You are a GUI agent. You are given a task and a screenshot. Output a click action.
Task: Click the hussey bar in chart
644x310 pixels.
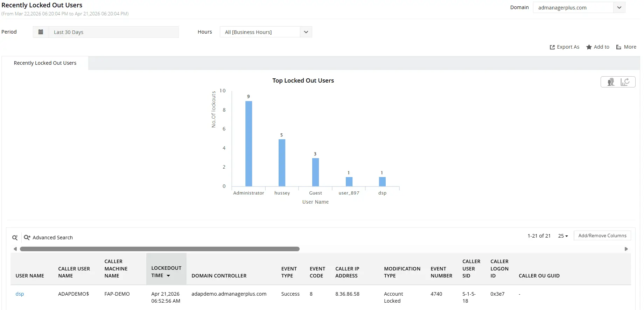pyautogui.click(x=282, y=163)
